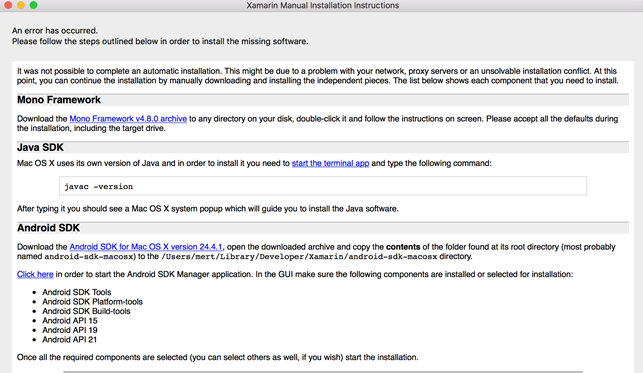Click the Android SDK Tools list item
643x373 pixels.
[77, 292]
